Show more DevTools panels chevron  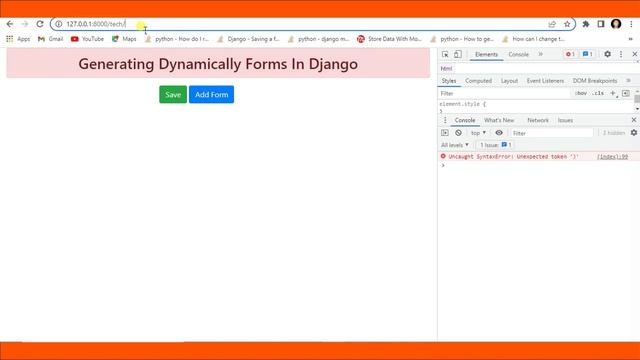pyautogui.click(x=540, y=54)
